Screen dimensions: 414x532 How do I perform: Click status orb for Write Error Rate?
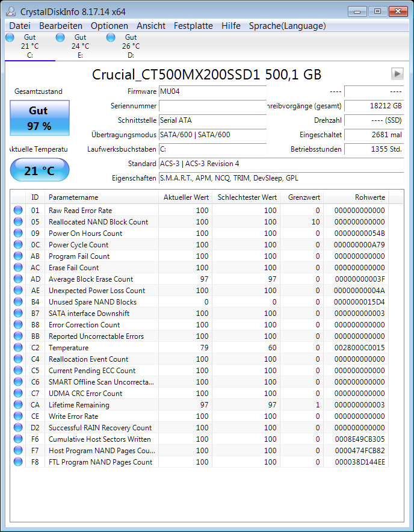(x=18, y=416)
